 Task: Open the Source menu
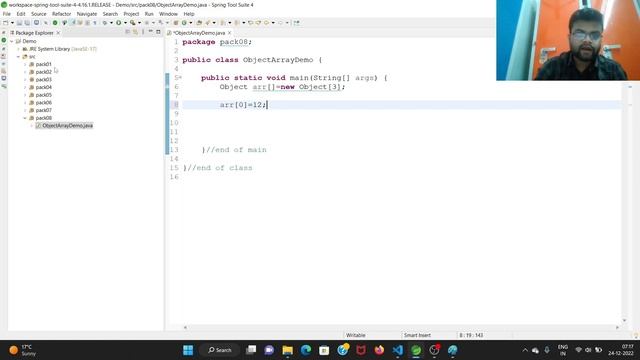tap(39, 14)
